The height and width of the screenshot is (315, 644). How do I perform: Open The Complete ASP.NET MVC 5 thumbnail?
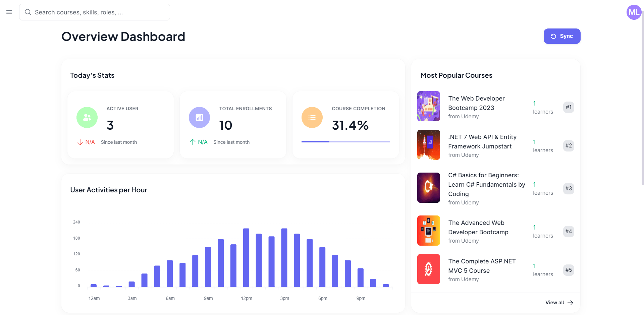pos(429,269)
